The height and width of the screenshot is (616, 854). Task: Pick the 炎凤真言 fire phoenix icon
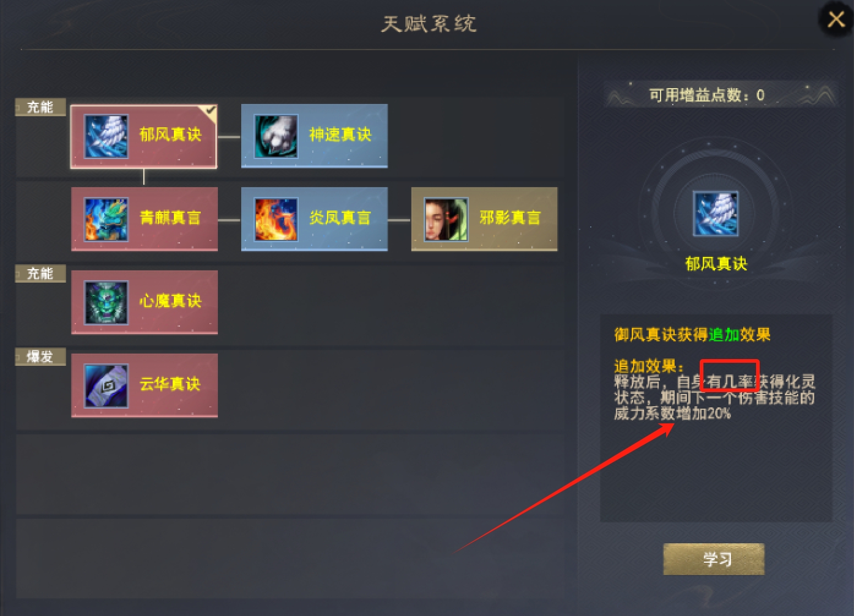tap(276, 219)
